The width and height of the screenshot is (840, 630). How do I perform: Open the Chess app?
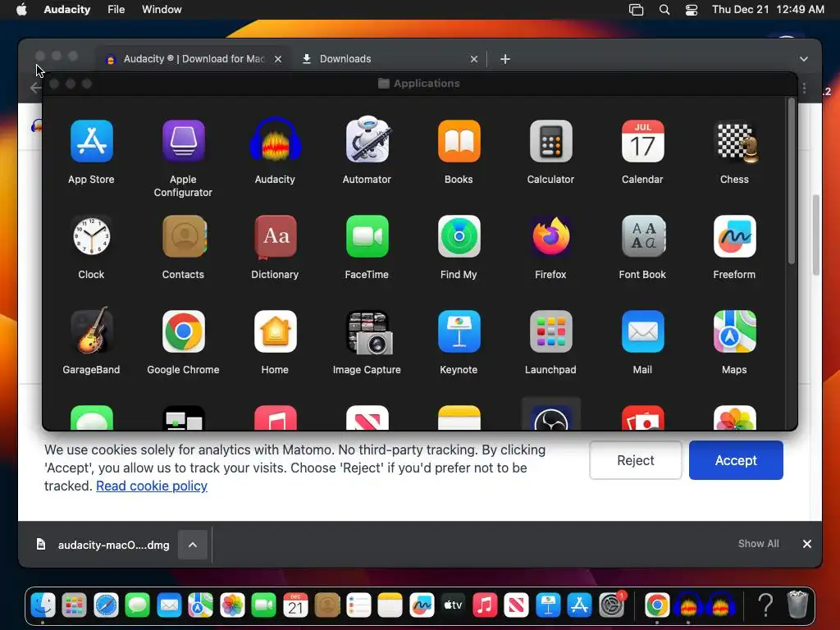click(x=735, y=142)
